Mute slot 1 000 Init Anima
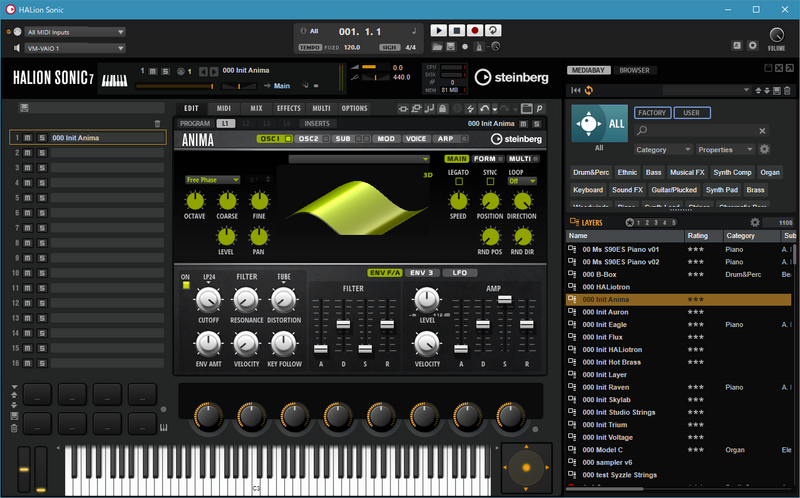Image resolution: width=800 pixels, height=498 pixels. 28,138
